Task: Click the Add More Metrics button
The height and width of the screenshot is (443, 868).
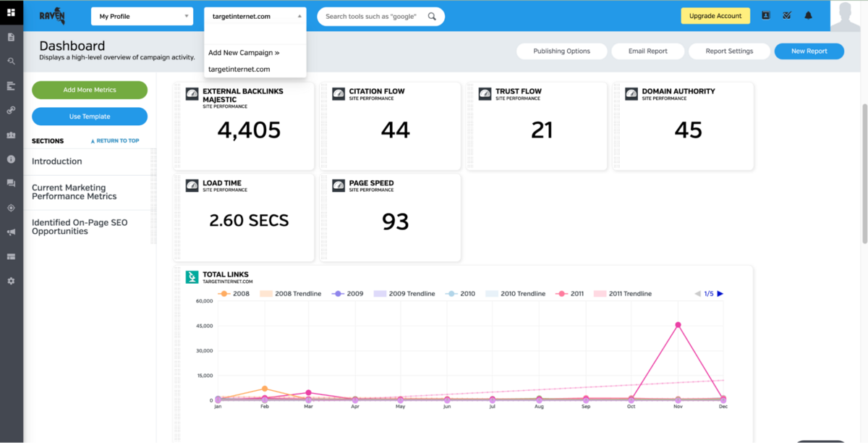Action: (x=90, y=90)
